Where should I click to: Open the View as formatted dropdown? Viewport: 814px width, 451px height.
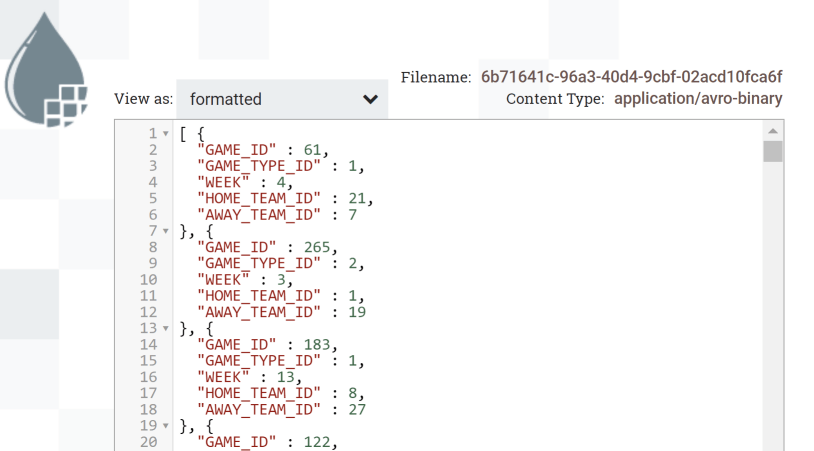[282, 99]
